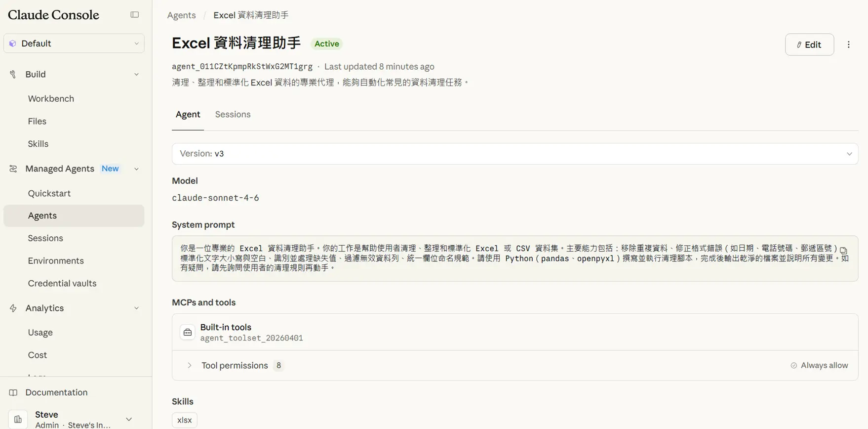Open Steve's account menu chevron
Image resolution: width=868 pixels, height=429 pixels.
pyautogui.click(x=129, y=420)
